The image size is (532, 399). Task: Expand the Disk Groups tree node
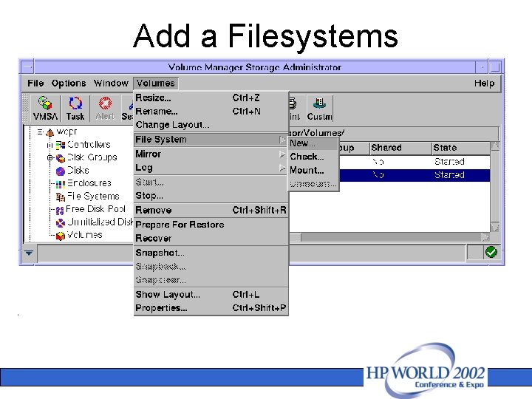click(x=50, y=158)
